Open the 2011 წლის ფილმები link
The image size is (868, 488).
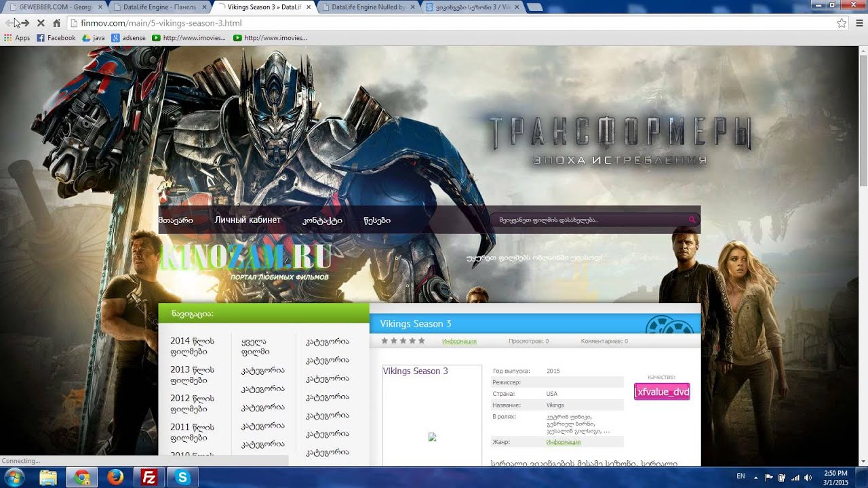[192, 432]
